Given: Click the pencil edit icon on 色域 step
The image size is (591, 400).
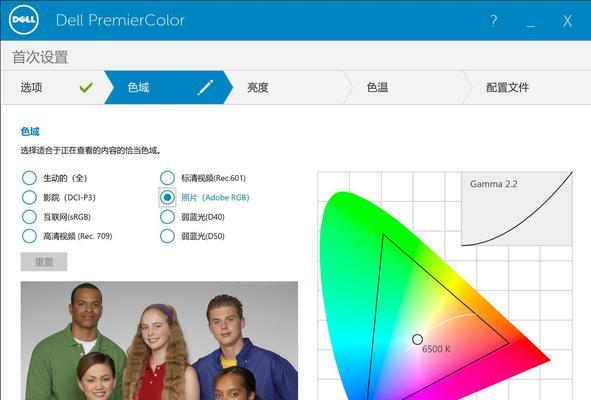Looking at the screenshot, I should click(205, 87).
